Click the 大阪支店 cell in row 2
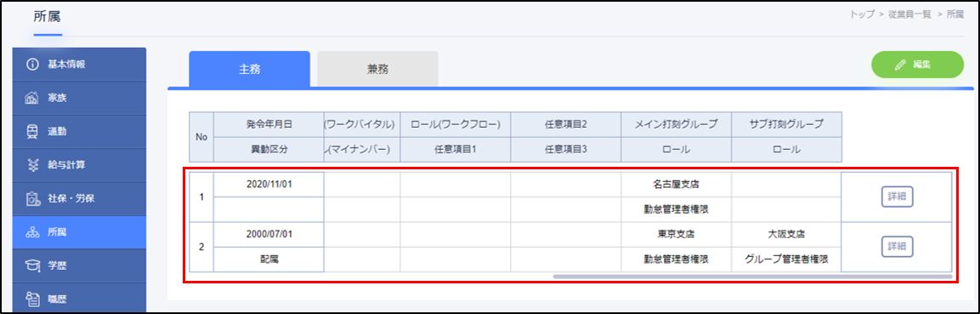The width and height of the screenshot is (980, 314). [x=786, y=235]
